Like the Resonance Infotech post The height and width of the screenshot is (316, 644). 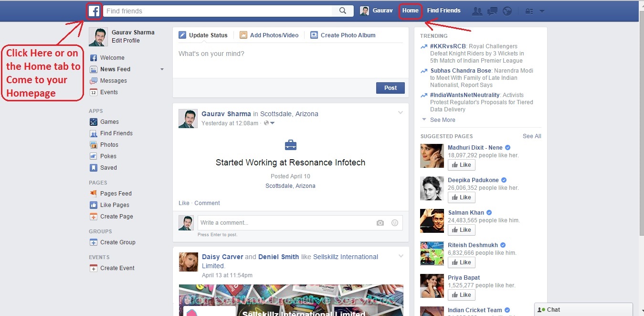point(184,203)
